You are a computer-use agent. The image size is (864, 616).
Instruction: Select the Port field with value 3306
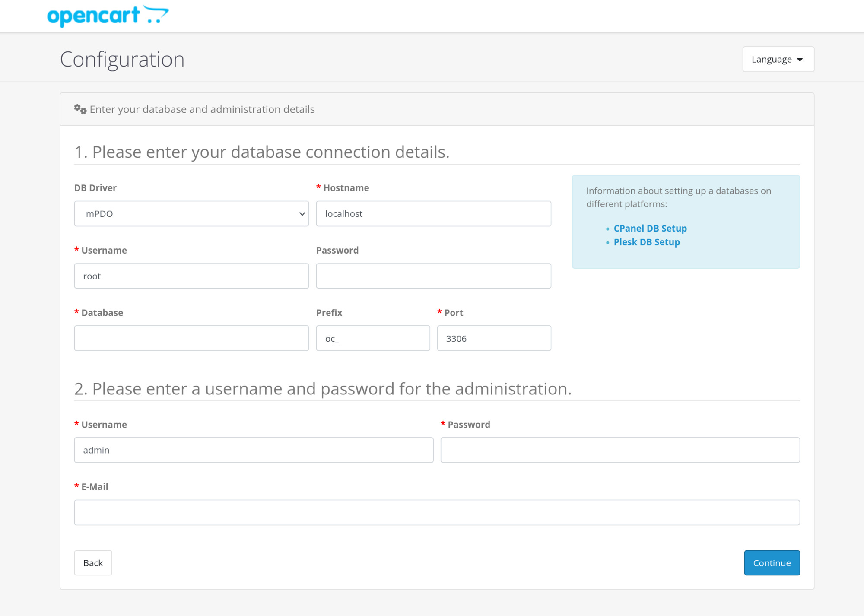click(494, 338)
